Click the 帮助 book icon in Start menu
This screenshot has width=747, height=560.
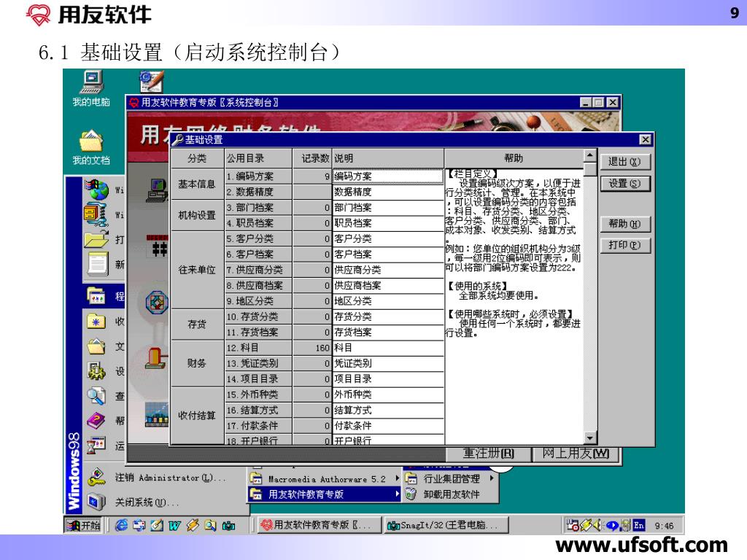(96, 421)
